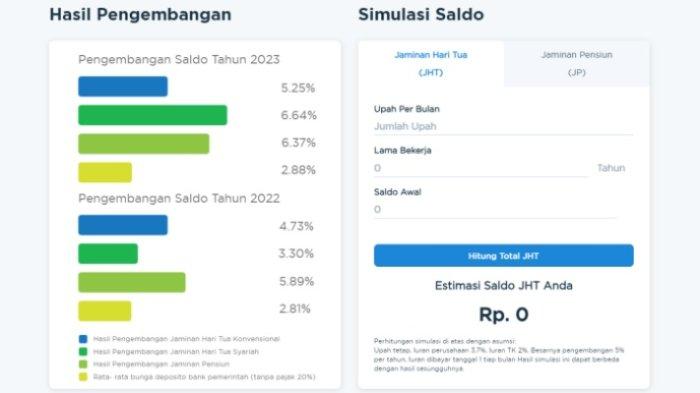Select the 2023 blue 5.25% bar

123,87
